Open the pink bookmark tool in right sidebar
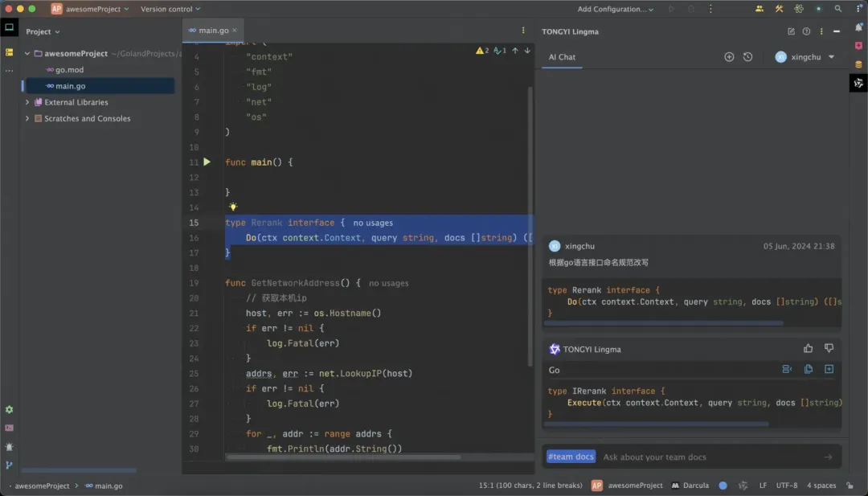Viewport: 868px width, 496px height. click(x=858, y=45)
